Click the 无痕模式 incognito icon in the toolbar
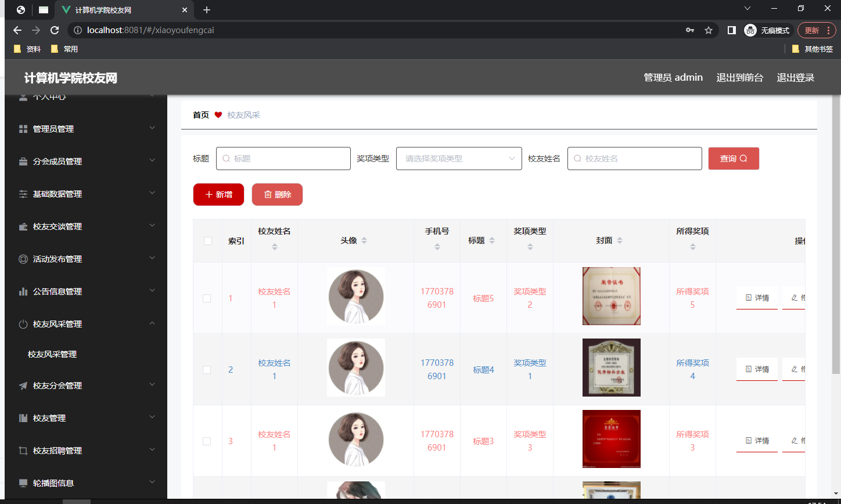 pyautogui.click(x=749, y=30)
